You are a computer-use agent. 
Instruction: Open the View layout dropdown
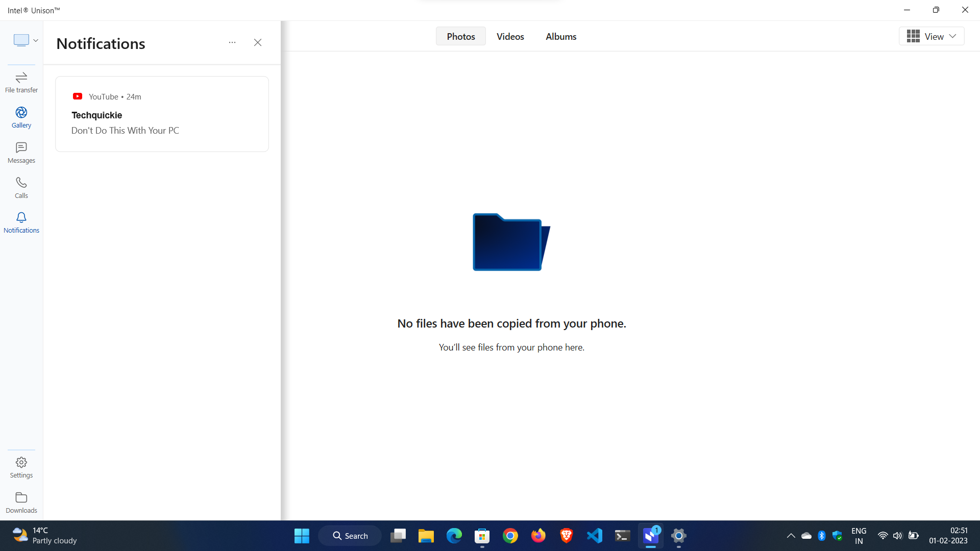click(x=931, y=36)
